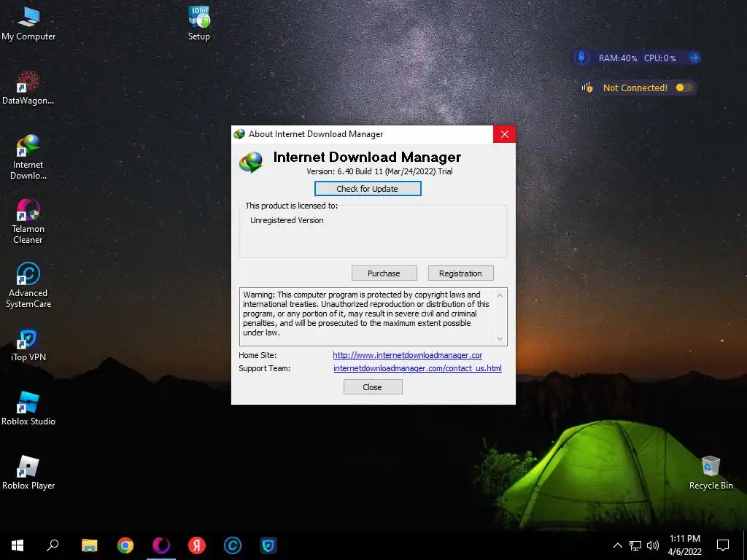Open Roblox Studio desktop shortcut
The height and width of the screenshot is (560, 747).
pyautogui.click(x=28, y=408)
